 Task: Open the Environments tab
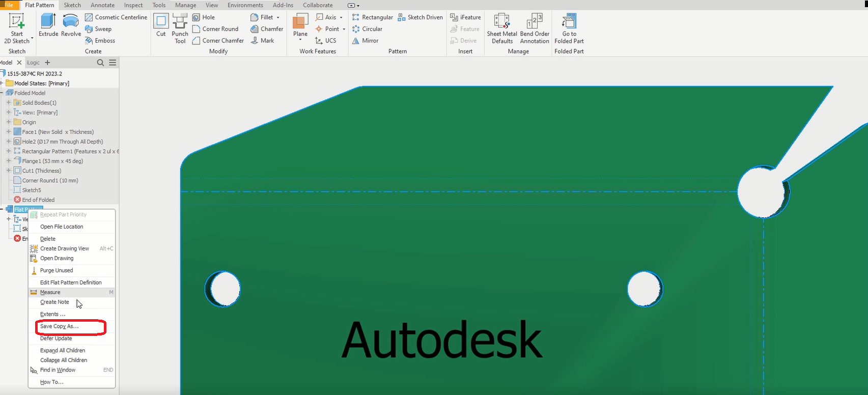[245, 5]
